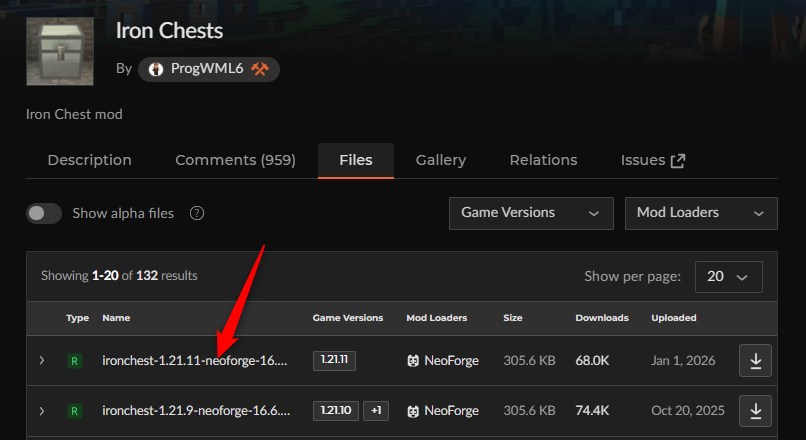Expand the ironchest-1.21.9 row chevron
Viewport: 806px width, 440px height.
(42, 411)
